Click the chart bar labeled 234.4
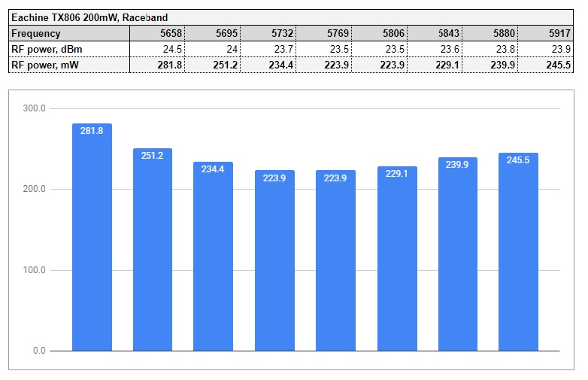 coord(213,256)
